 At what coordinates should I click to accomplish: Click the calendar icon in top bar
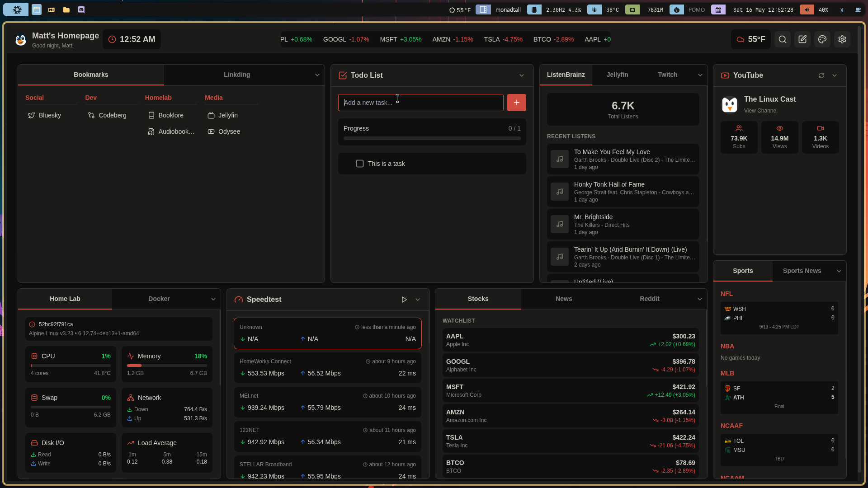tap(718, 9)
